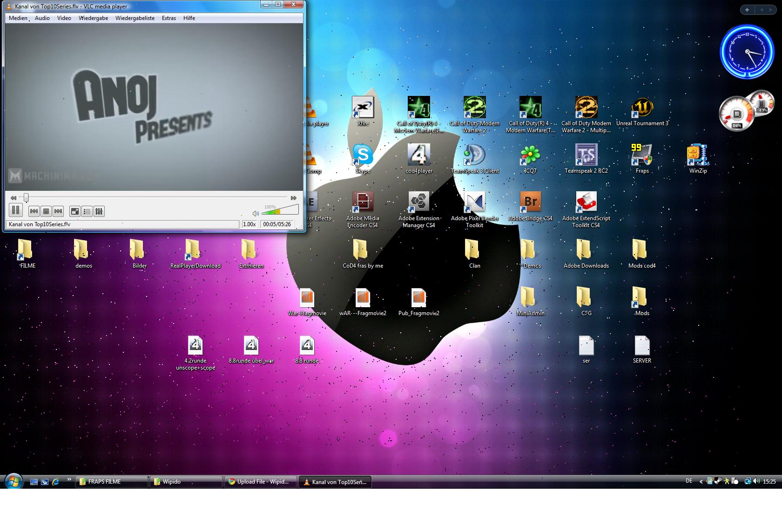Select the SERVER text file
The height and width of the screenshot is (532, 782).
click(x=642, y=349)
